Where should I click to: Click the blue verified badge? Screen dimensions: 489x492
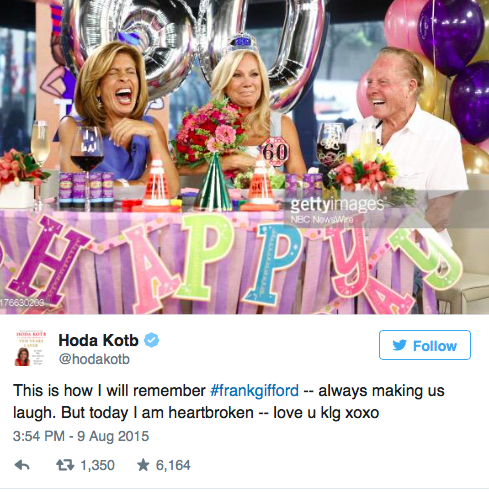click(151, 340)
